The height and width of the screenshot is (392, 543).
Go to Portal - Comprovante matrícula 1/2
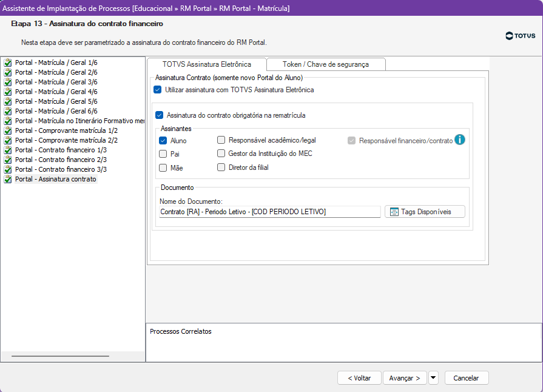coord(67,130)
